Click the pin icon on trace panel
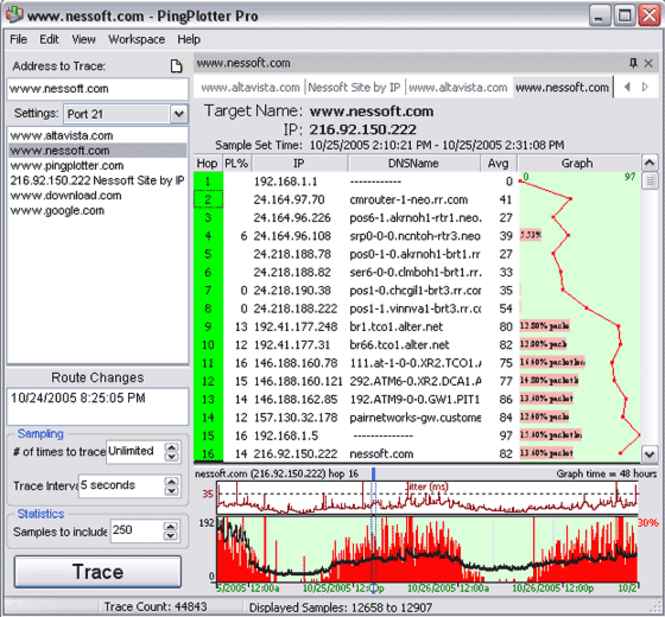This screenshot has width=665, height=617. pos(633,63)
